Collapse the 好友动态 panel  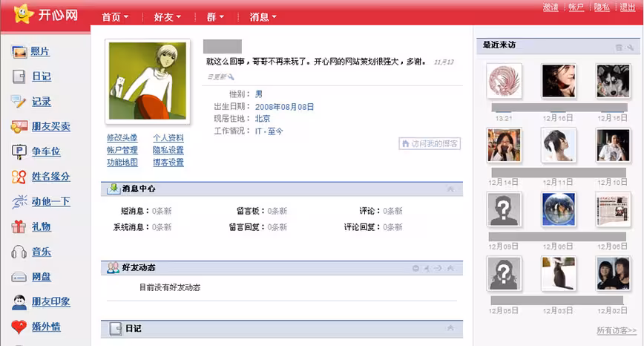450,268
